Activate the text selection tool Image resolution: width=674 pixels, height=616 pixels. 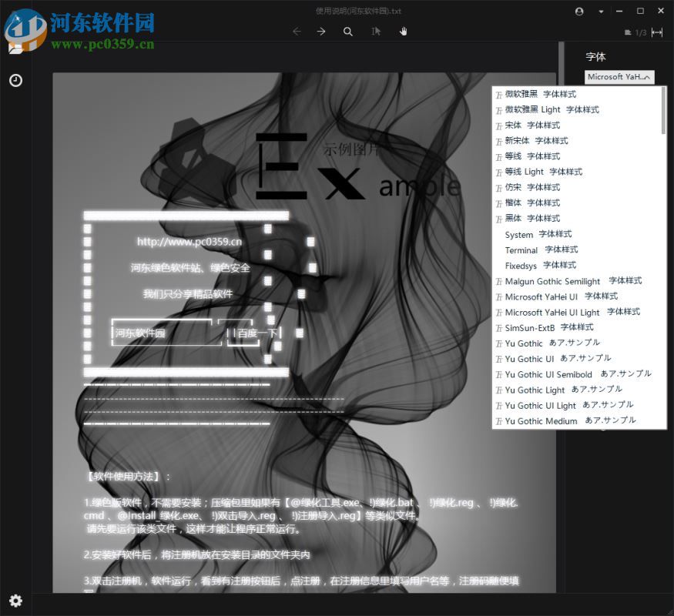375,32
